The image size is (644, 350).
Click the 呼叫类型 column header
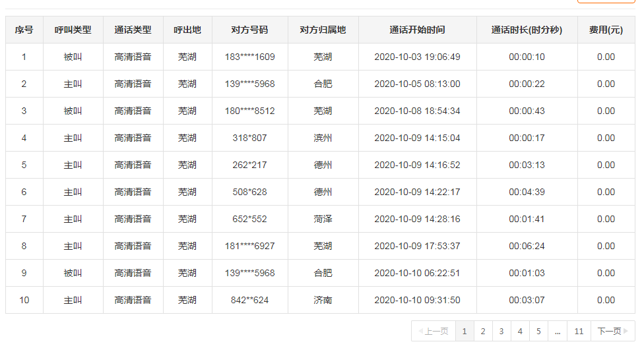[73, 30]
